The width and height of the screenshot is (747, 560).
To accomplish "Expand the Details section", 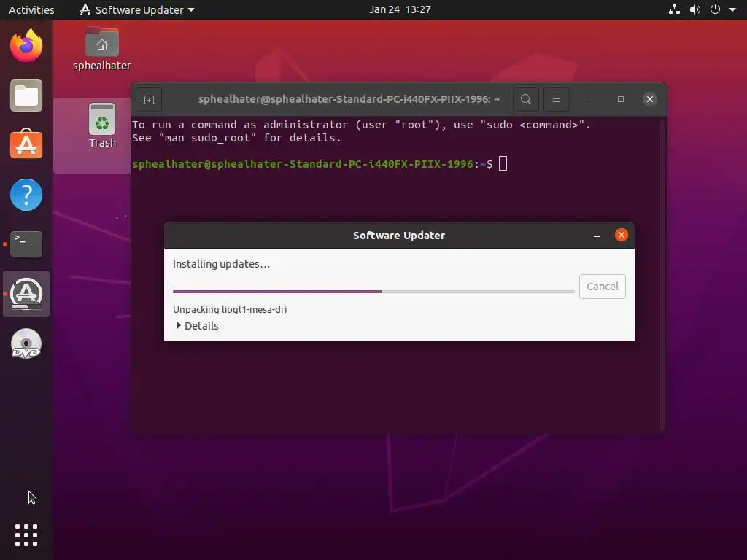I will pos(197,326).
